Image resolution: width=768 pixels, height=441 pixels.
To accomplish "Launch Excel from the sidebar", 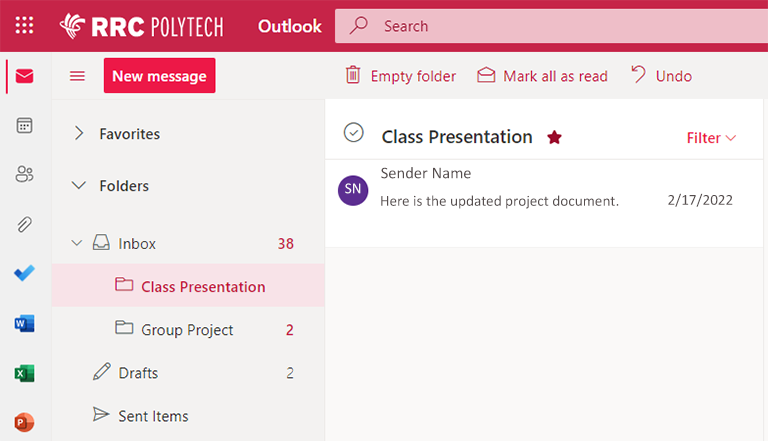I will (x=24, y=373).
